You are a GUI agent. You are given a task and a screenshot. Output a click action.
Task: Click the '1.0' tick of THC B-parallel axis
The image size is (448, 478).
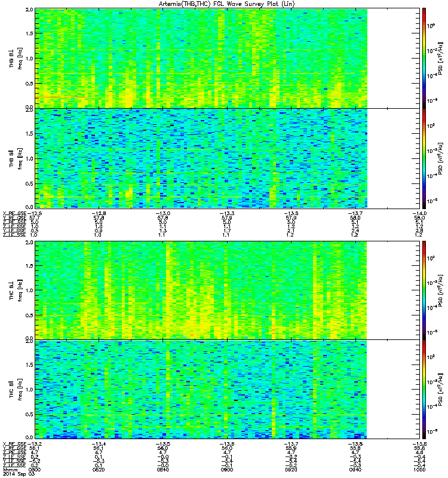[x=29, y=390]
